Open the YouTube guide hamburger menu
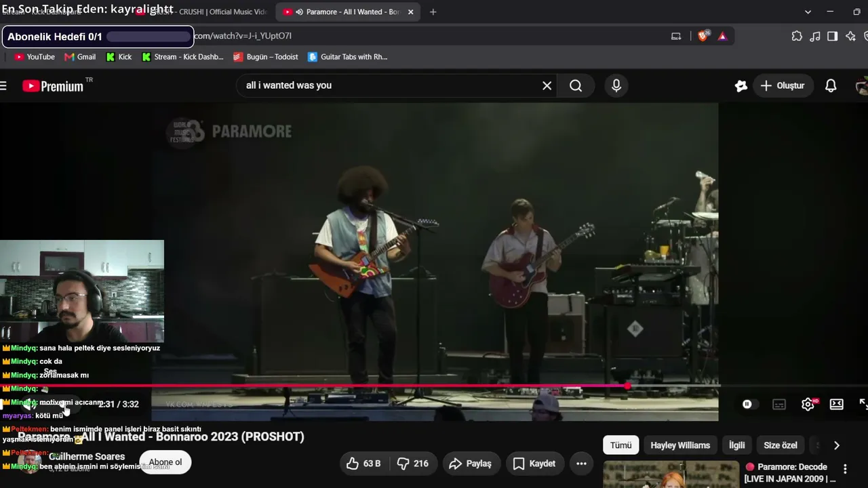The height and width of the screenshot is (488, 868). (3, 85)
